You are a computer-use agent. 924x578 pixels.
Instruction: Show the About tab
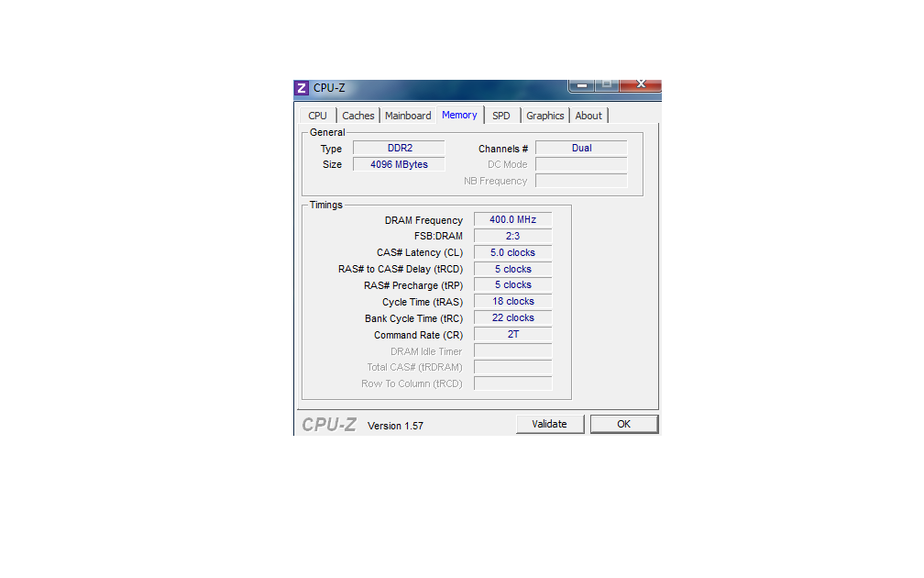(588, 116)
